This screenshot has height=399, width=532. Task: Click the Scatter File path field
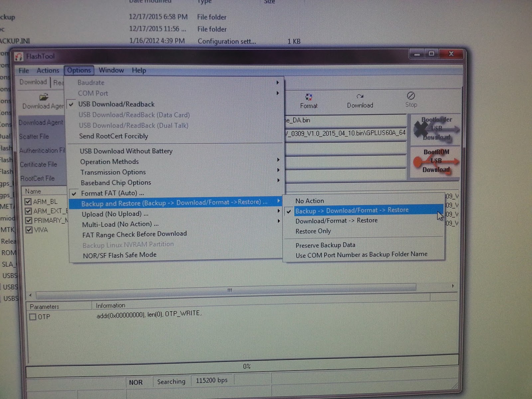click(345, 133)
